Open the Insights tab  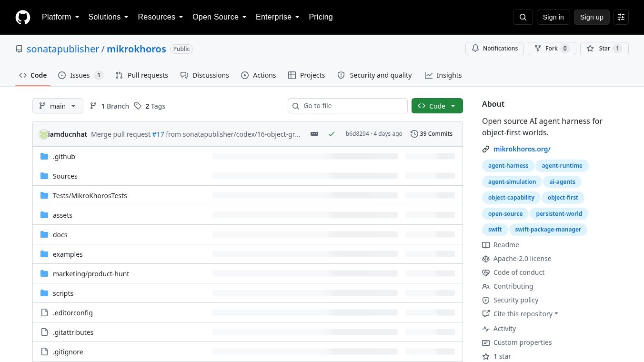[x=443, y=75]
